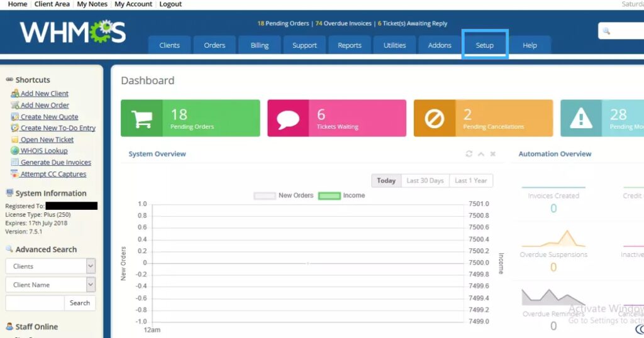
Task: Click the WHOIS Lookup globe icon
Action: tap(15, 151)
